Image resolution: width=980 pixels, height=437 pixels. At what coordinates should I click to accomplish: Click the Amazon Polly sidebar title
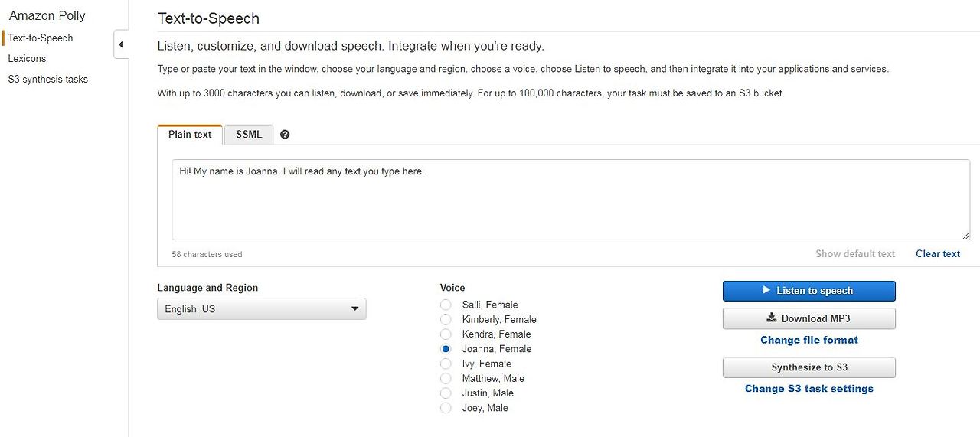47,15
